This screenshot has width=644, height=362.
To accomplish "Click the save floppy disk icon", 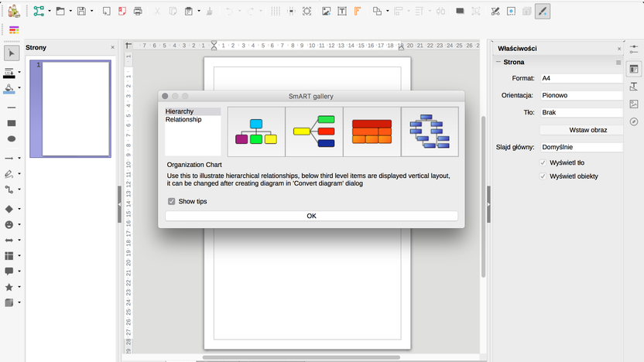I will tap(82, 11).
